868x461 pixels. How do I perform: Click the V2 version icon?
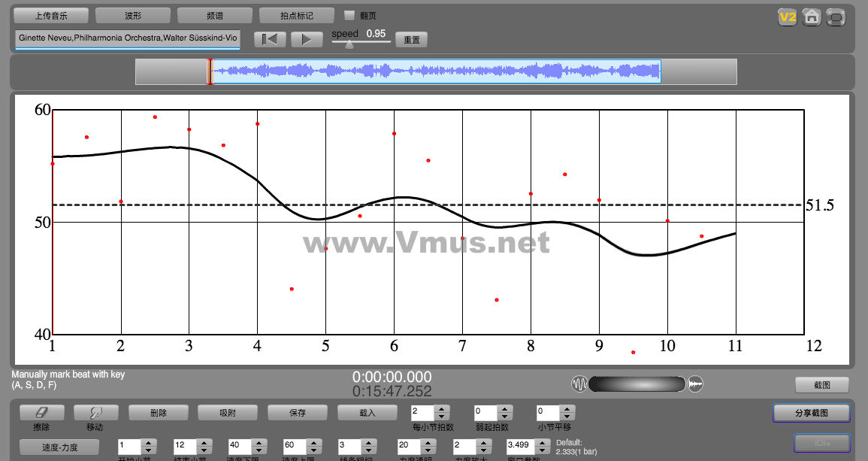787,17
